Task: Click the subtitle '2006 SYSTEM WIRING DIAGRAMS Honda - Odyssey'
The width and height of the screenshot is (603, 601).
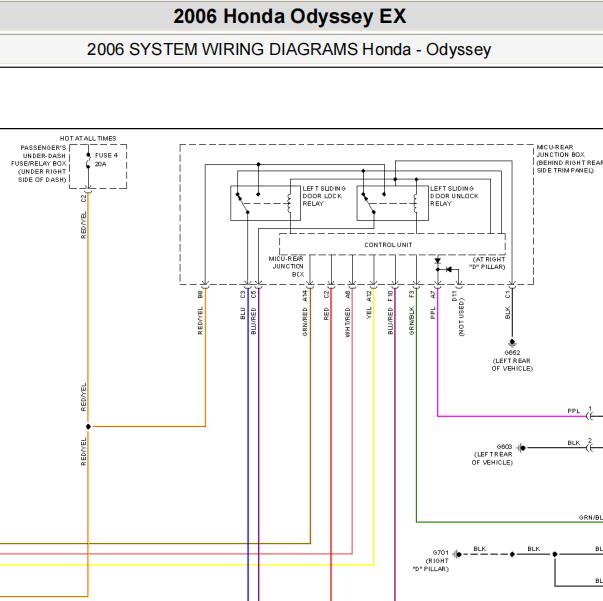Action: tap(289, 50)
